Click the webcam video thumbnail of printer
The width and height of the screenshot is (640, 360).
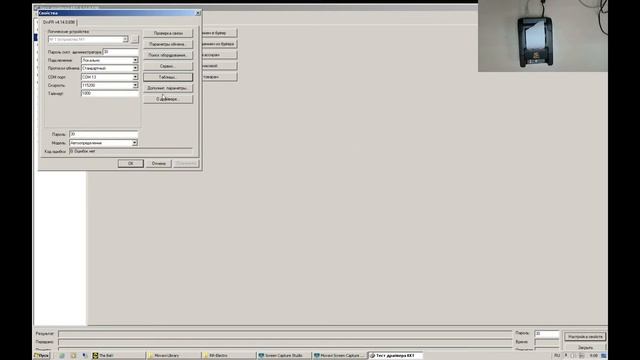pyautogui.click(x=543, y=36)
